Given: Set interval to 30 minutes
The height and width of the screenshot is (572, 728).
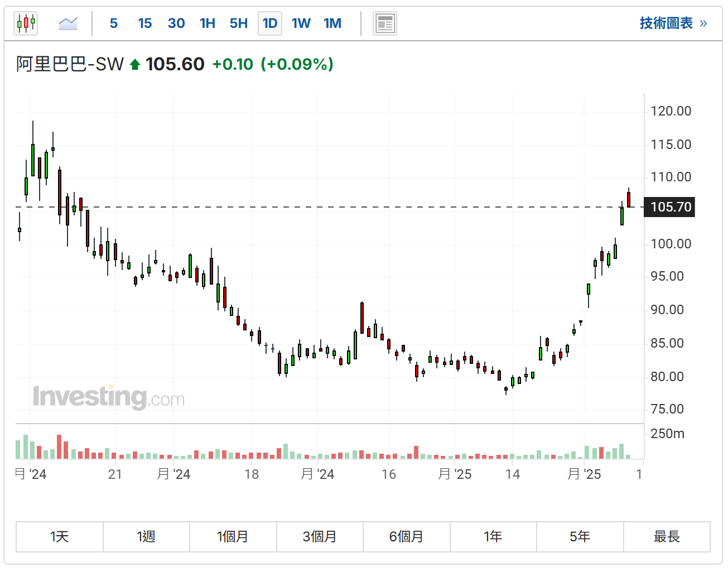Looking at the screenshot, I should (x=176, y=23).
